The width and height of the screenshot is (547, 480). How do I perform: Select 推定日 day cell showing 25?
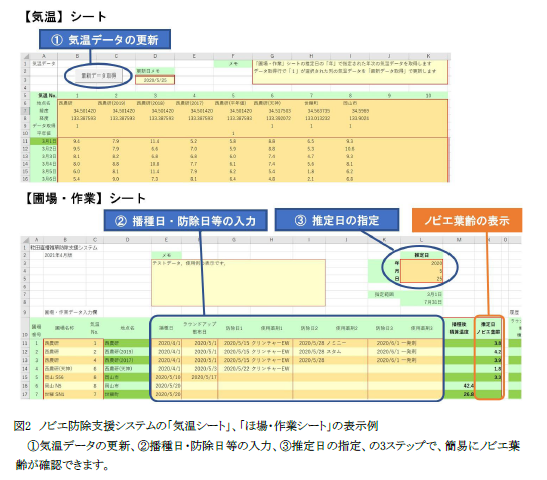pyautogui.click(x=422, y=279)
